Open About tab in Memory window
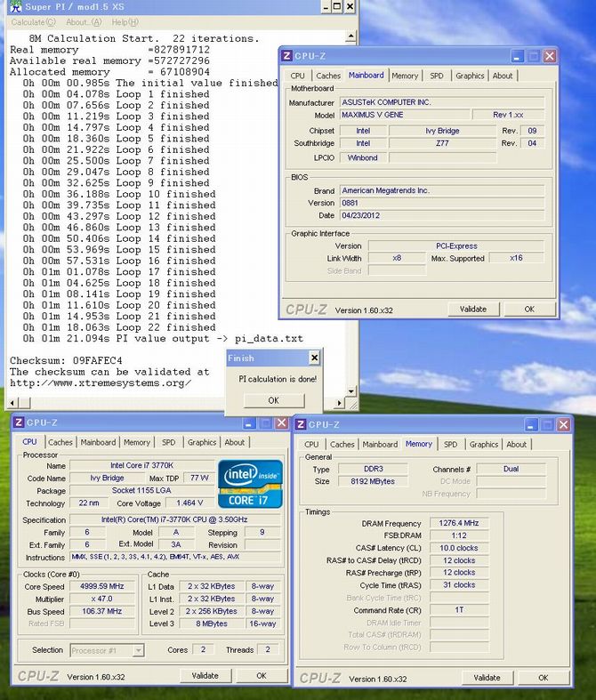 [x=516, y=445]
